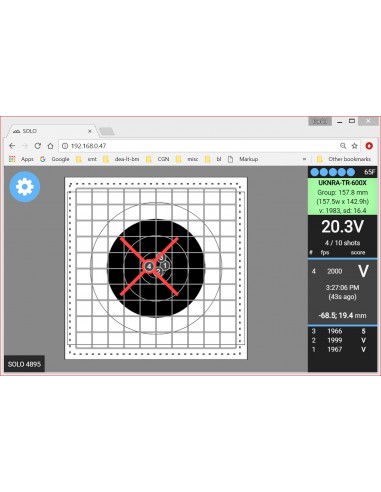The width and height of the screenshot is (381, 492).
Task: Click the UKNRA-TR-600X target name
Action: pyautogui.click(x=342, y=183)
